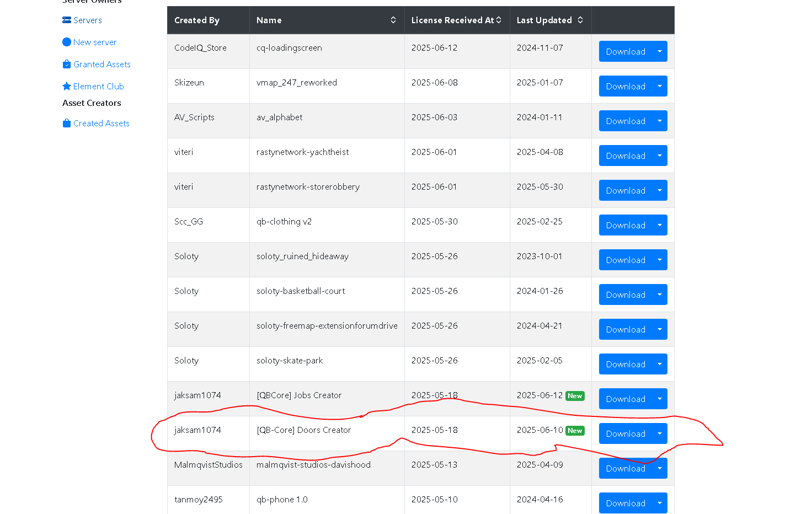Expand download options for [QB-Core] Doors Creator
Viewport: 812px width, 514px height.
point(660,433)
